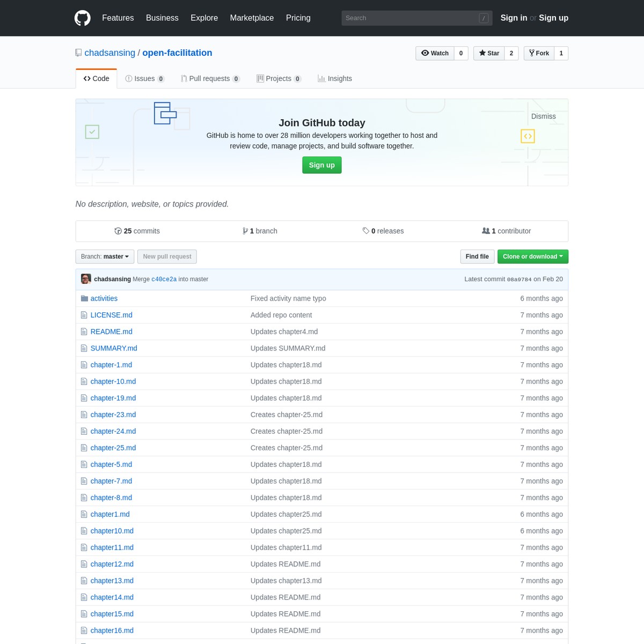
Task: Click Sign in at the top right
Action: click(514, 18)
